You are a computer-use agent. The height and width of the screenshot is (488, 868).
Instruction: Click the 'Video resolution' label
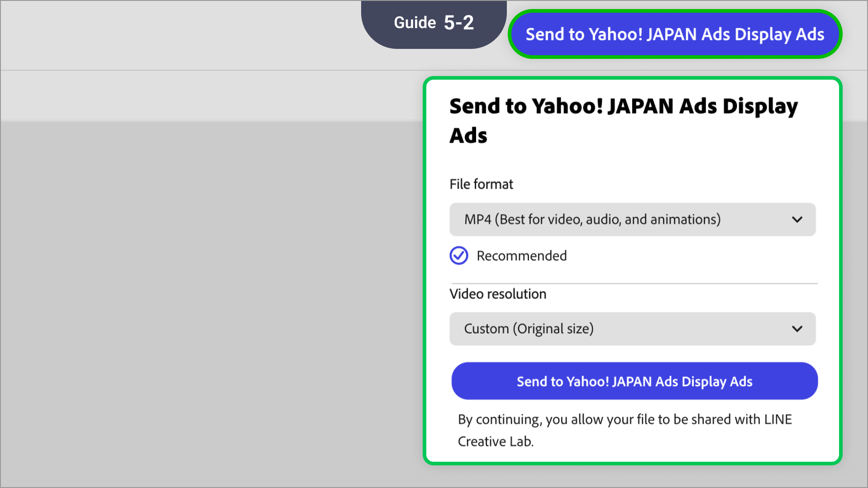(498, 294)
